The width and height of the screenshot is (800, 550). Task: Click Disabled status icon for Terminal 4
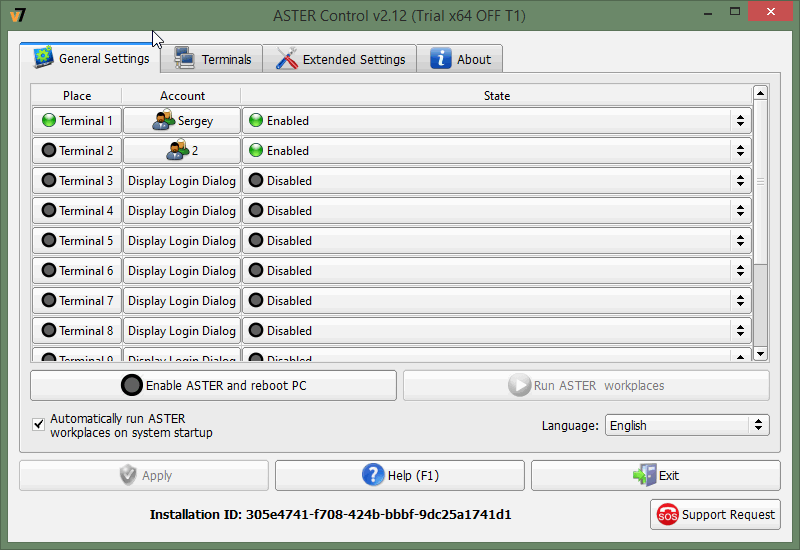[x=256, y=211]
